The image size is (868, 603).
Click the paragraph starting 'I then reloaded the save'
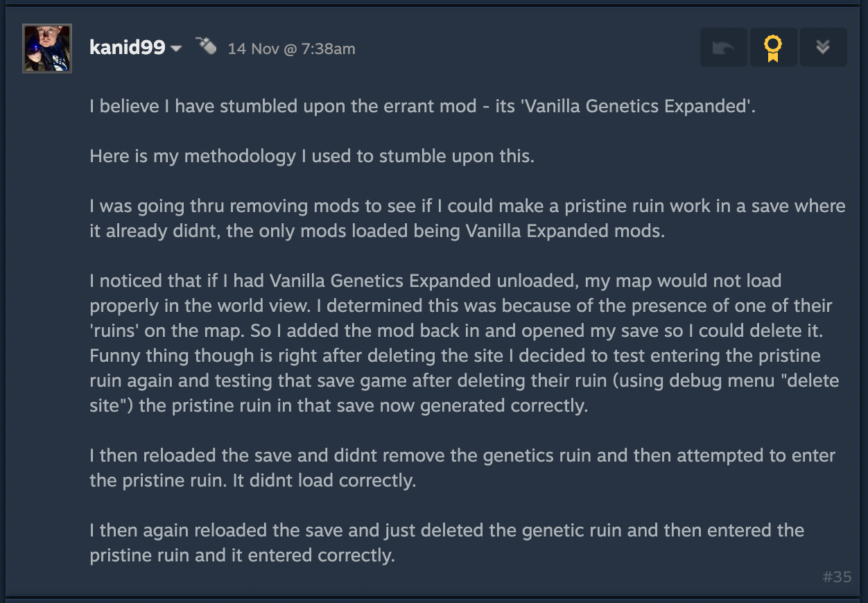462,469
